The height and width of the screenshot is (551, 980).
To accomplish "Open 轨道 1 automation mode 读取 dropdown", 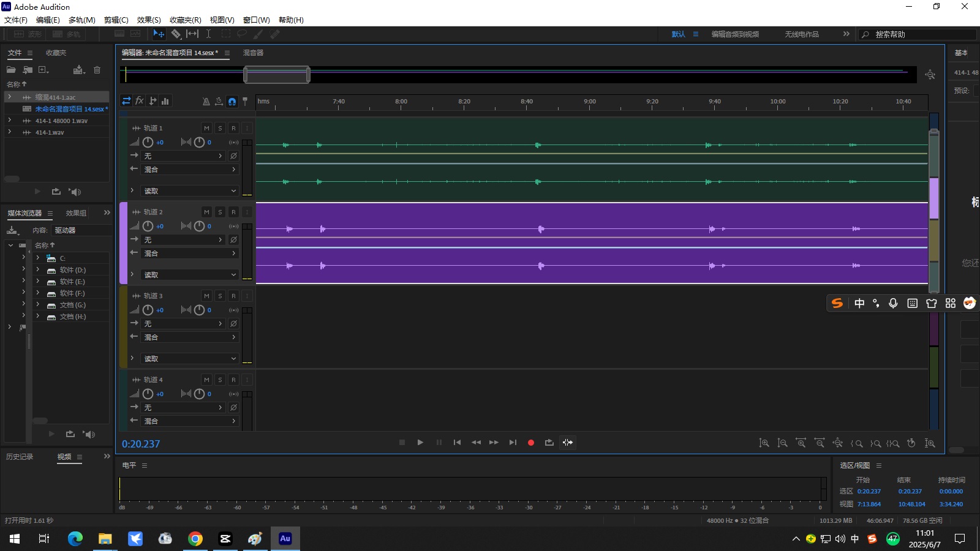I will click(190, 191).
